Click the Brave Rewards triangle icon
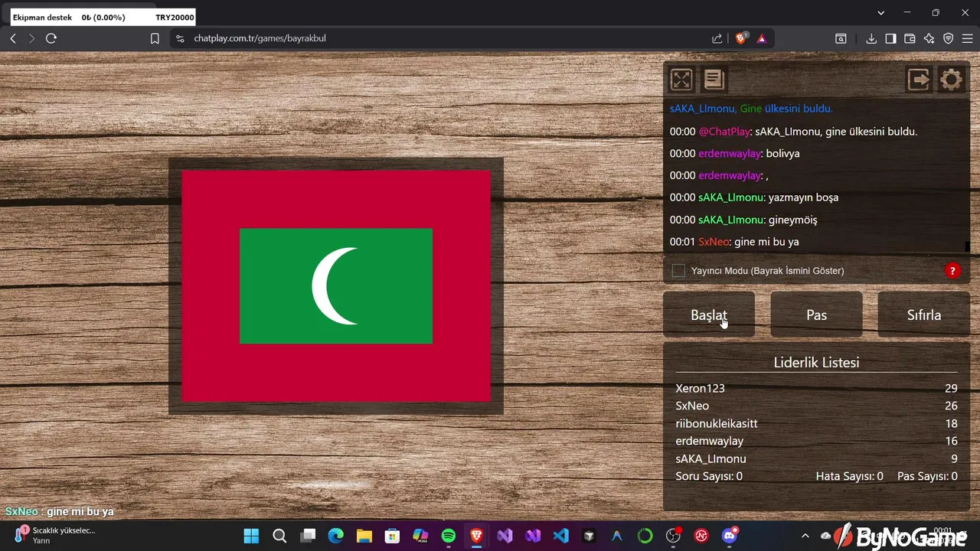Screen dimensions: 980x551 762,38
